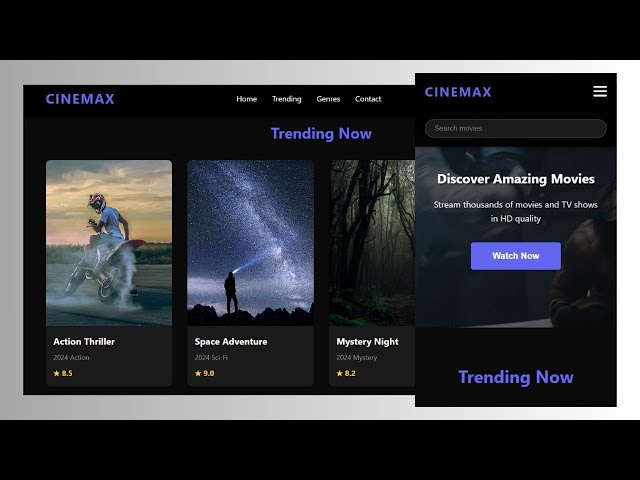Click the Action Thriller title text

pyautogui.click(x=84, y=342)
